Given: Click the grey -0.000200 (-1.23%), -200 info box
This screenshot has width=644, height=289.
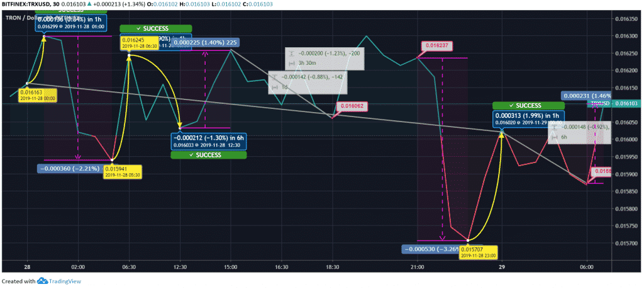Looking at the screenshot, I should click(x=325, y=59).
